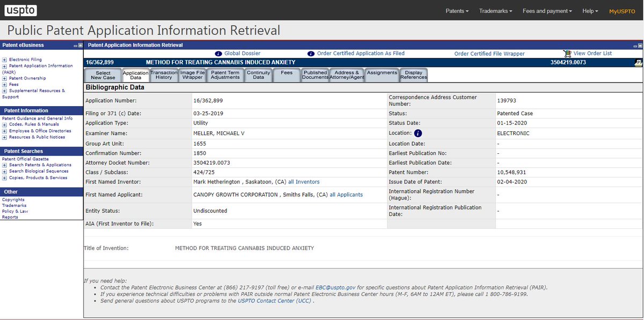The image size is (644, 320).
Task: Open Published Documents tab
Action: pyautogui.click(x=315, y=75)
